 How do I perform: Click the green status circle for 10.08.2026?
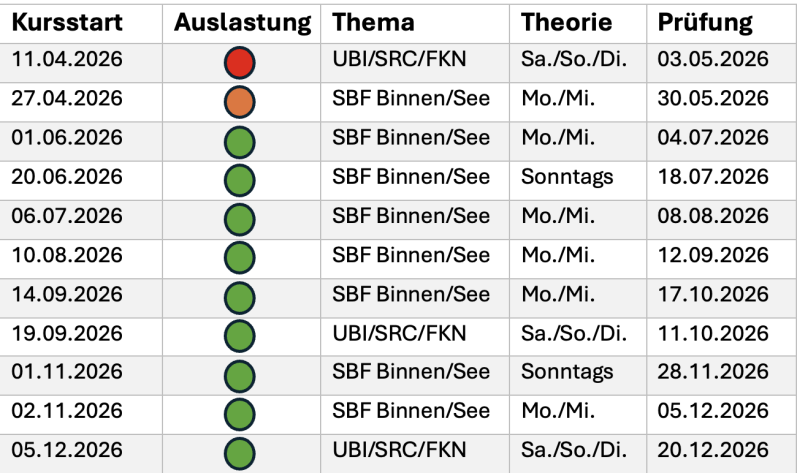click(240, 257)
